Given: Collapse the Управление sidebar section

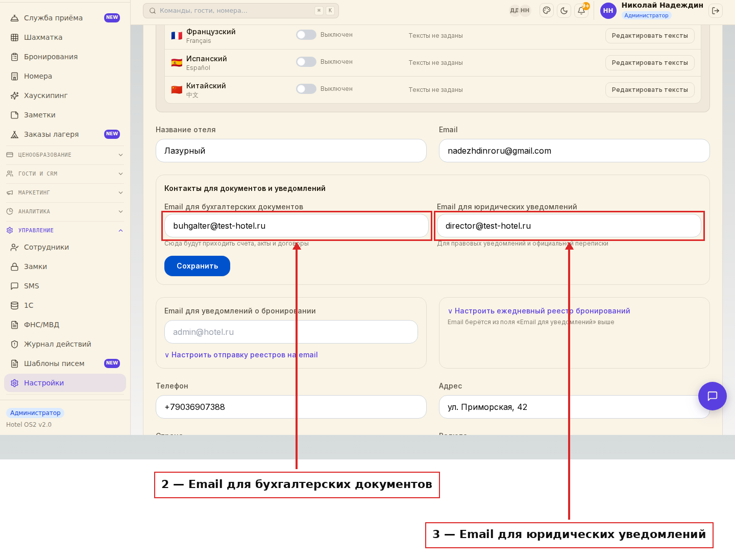Looking at the screenshot, I should click(65, 230).
